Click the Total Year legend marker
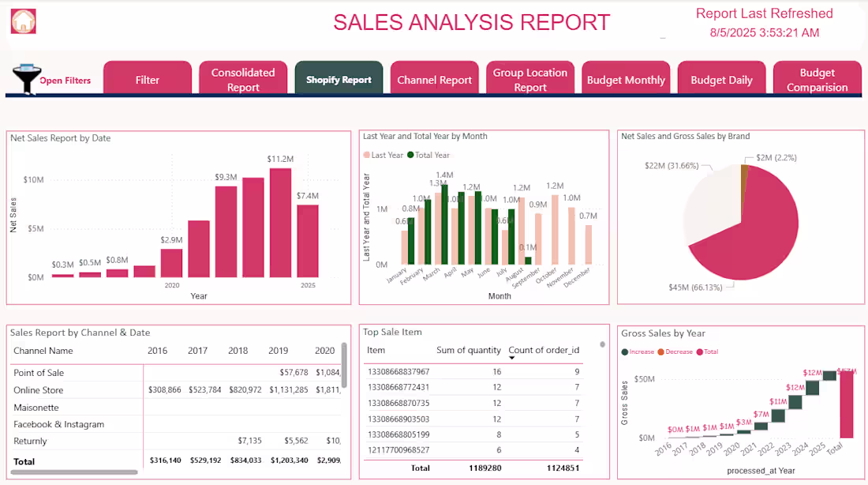 click(x=410, y=155)
